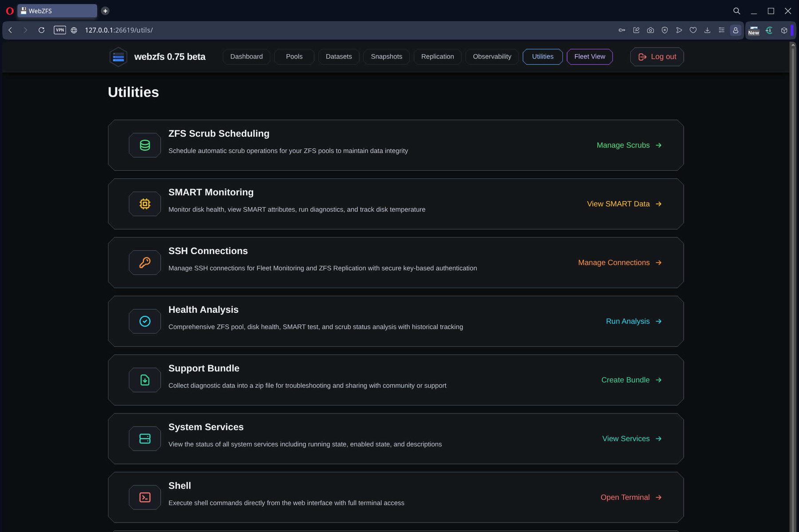Click the Utilities page heading
Viewport: 799px width, 532px height.
point(133,92)
